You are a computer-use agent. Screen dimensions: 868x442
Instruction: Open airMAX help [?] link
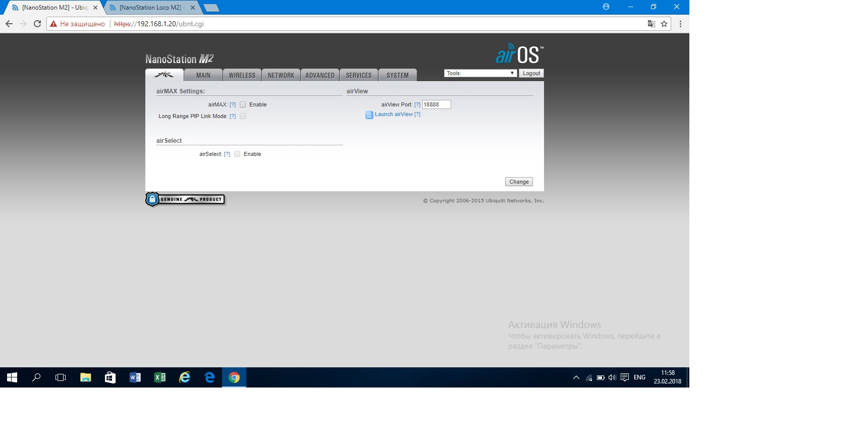(233, 104)
